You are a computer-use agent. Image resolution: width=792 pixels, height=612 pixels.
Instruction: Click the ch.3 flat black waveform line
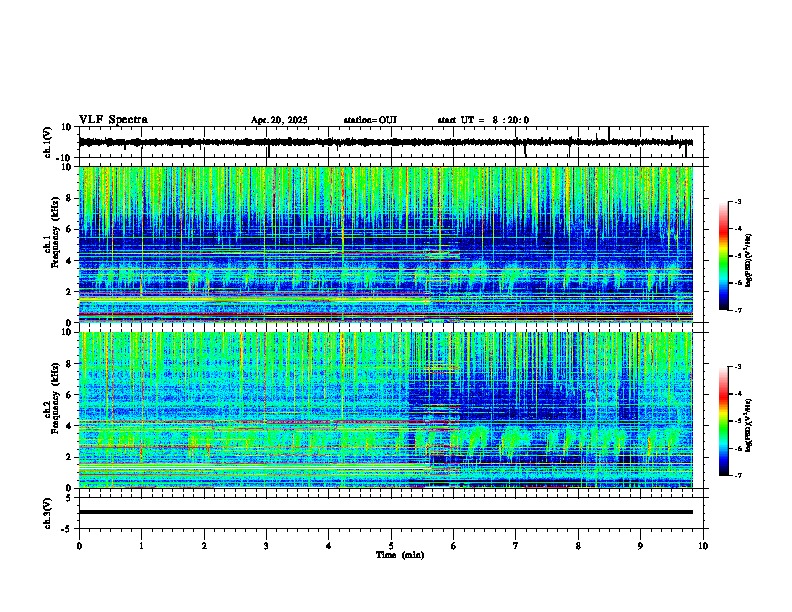(x=386, y=512)
